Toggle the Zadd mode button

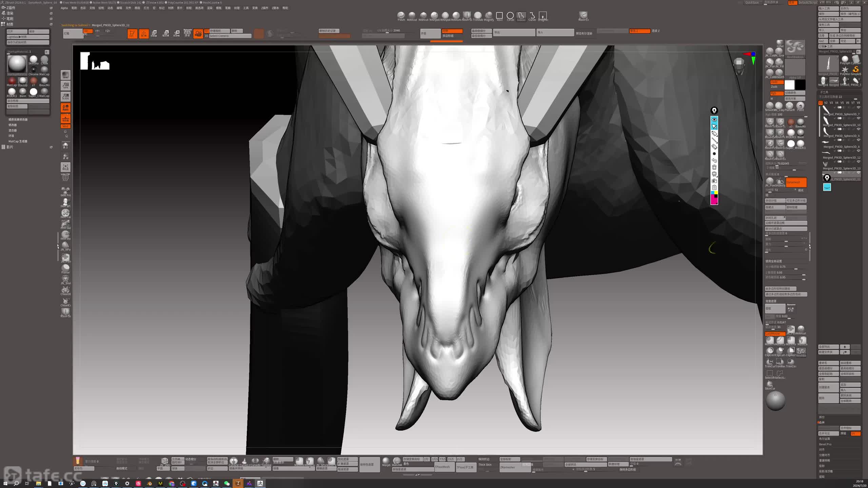point(776,82)
